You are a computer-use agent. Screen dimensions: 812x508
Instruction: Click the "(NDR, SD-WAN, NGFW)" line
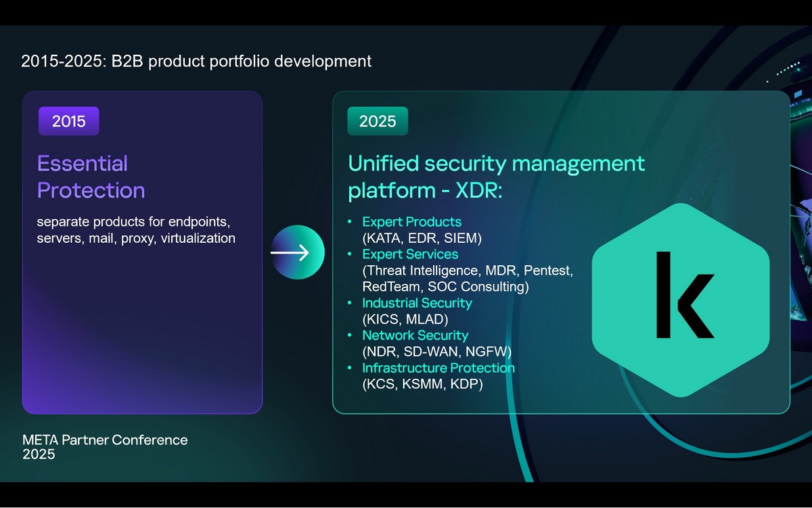[436, 352]
